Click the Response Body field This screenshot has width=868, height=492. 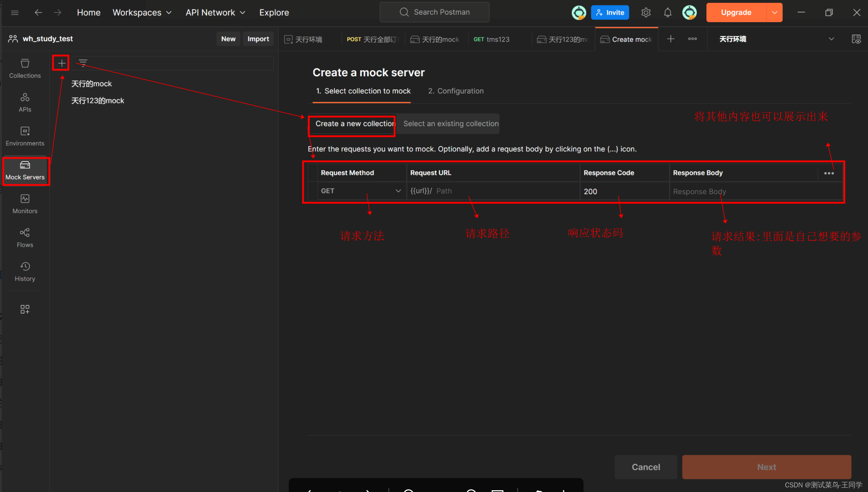coord(755,191)
